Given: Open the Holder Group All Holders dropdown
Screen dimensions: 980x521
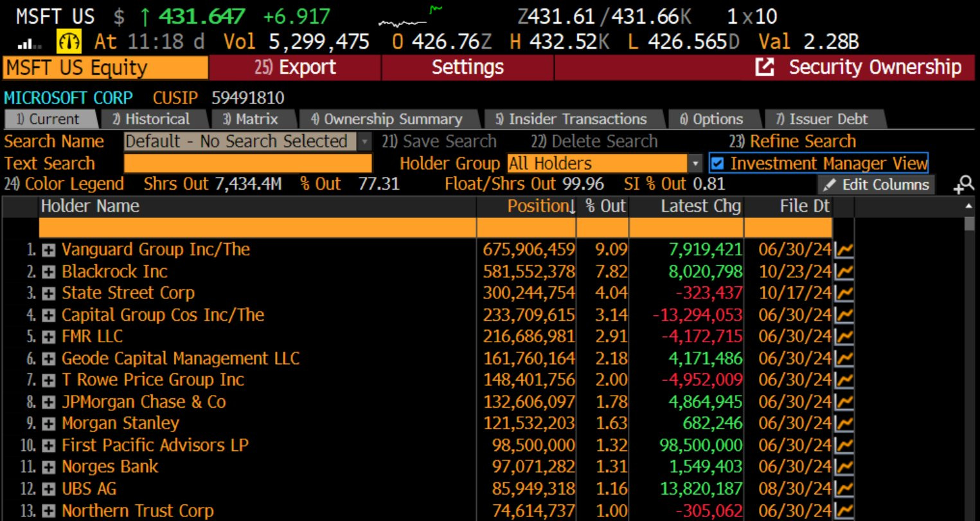Looking at the screenshot, I should [695, 163].
